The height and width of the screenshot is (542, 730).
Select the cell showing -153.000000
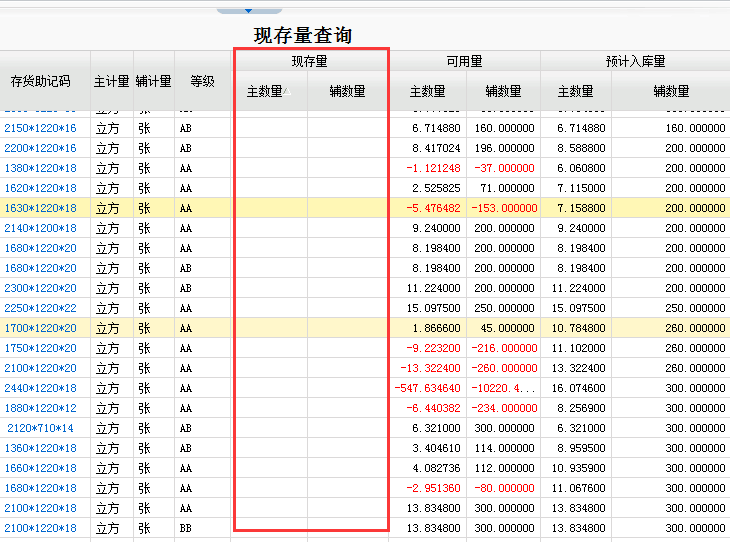click(502, 208)
